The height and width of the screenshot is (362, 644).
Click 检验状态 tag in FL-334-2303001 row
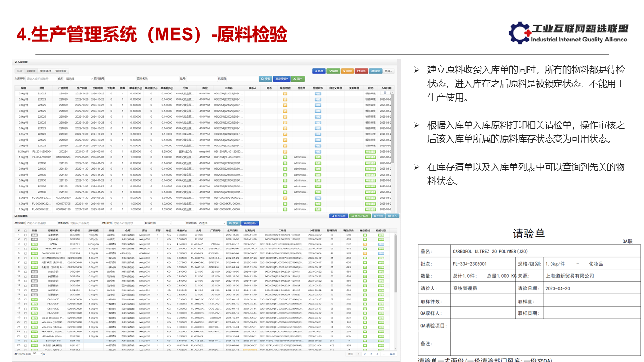point(318,157)
